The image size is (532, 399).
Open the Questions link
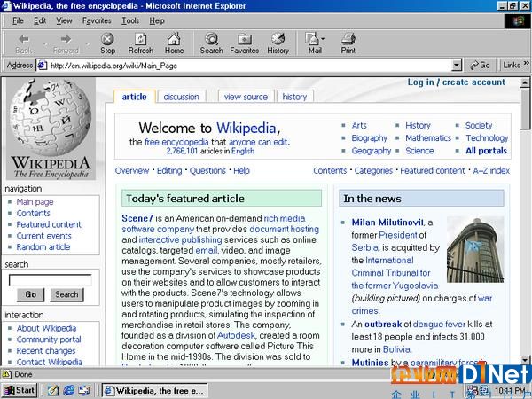[207, 170]
